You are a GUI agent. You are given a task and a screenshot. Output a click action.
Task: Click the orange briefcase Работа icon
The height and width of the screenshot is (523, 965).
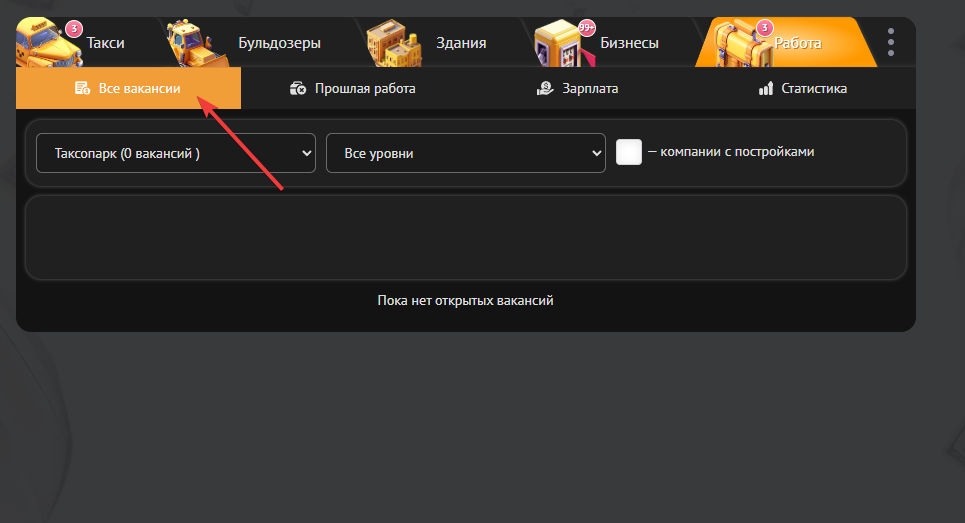tap(742, 44)
